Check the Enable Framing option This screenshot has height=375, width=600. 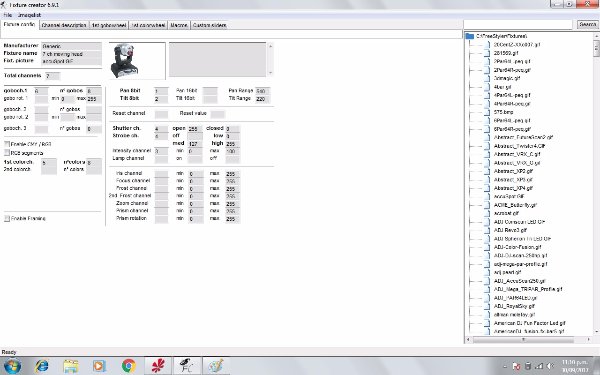coord(7,218)
